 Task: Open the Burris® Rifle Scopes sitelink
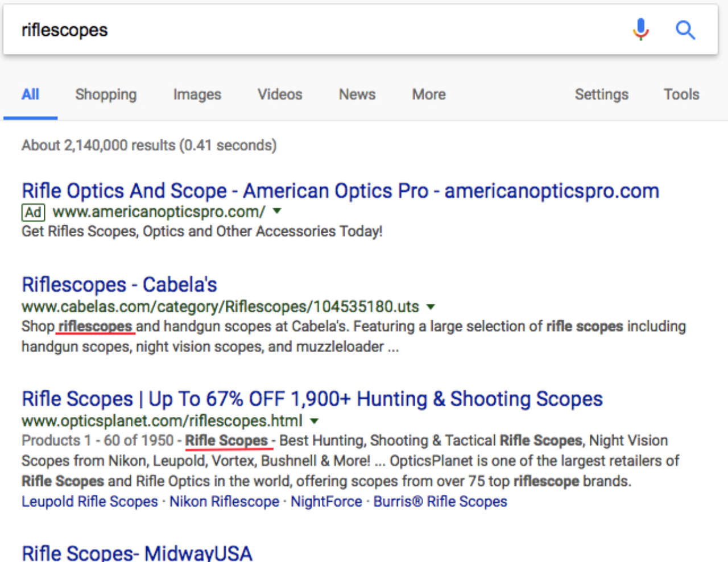440,502
